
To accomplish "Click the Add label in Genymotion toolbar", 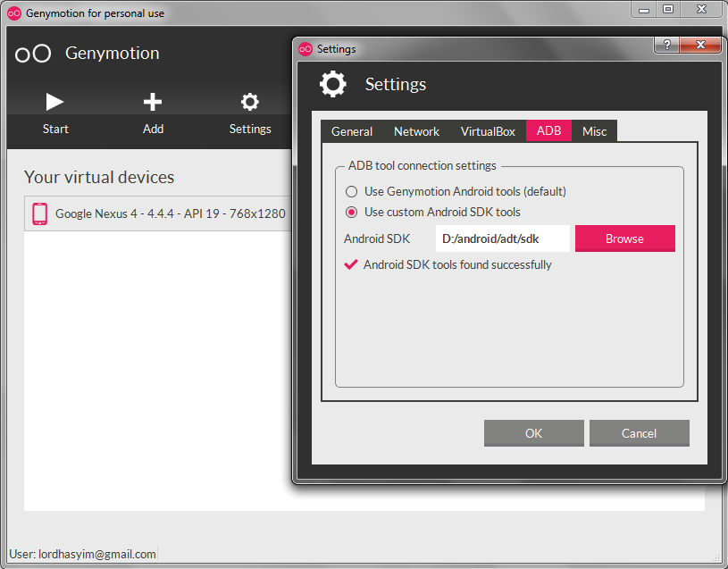I will (x=153, y=129).
